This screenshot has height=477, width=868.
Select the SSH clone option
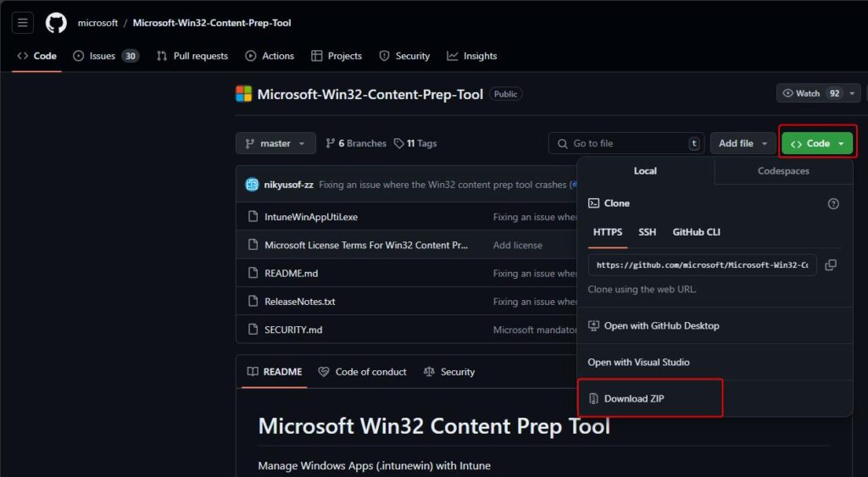[x=647, y=232]
